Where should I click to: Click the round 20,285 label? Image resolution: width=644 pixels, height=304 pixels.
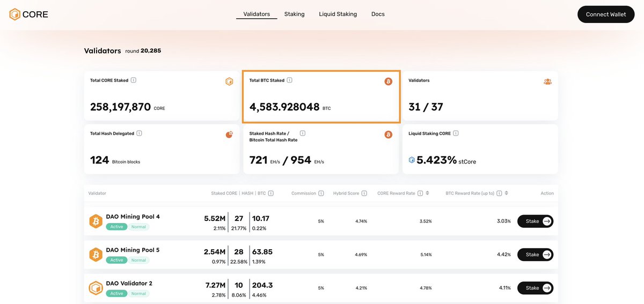coord(143,51)
